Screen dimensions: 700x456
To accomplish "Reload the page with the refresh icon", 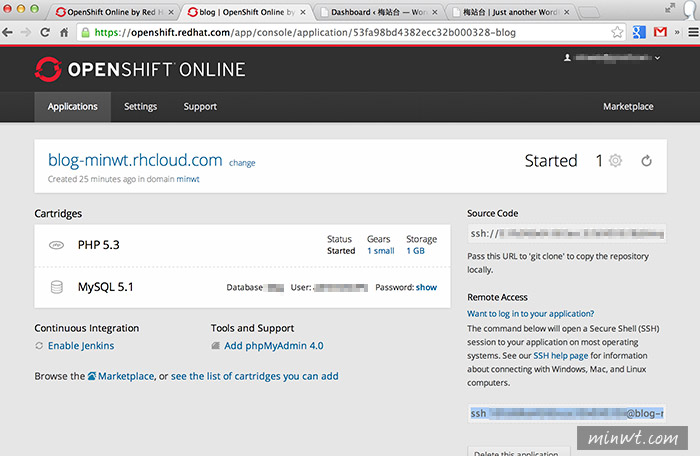I will 45,32.
